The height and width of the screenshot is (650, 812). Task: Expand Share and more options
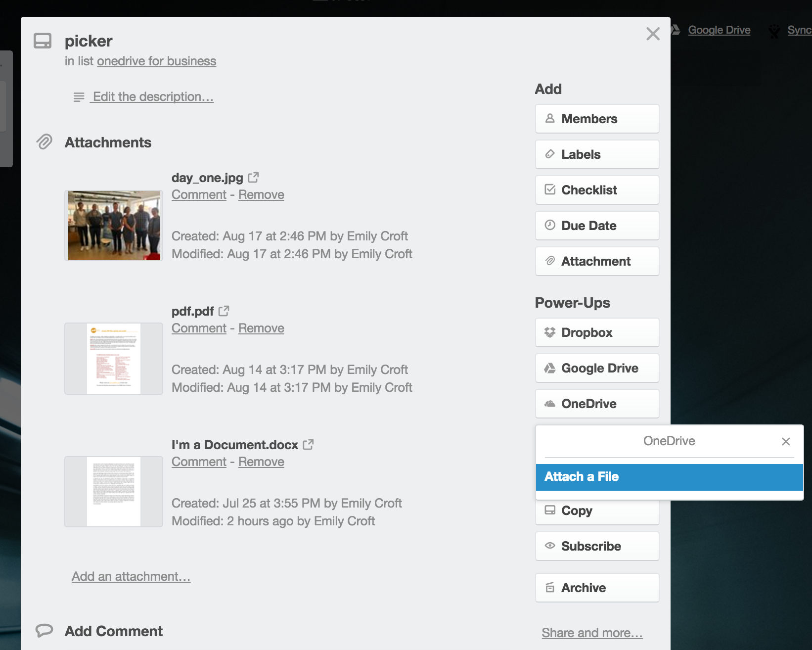pos(592,633)
